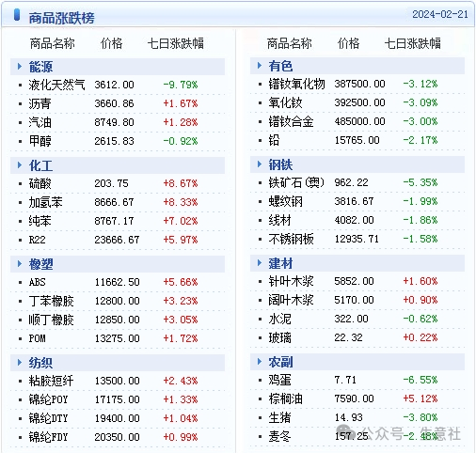The image size is (476, 453).
Task: Select 针叶木浆 commodity name
Action: [x=291, y=281]
